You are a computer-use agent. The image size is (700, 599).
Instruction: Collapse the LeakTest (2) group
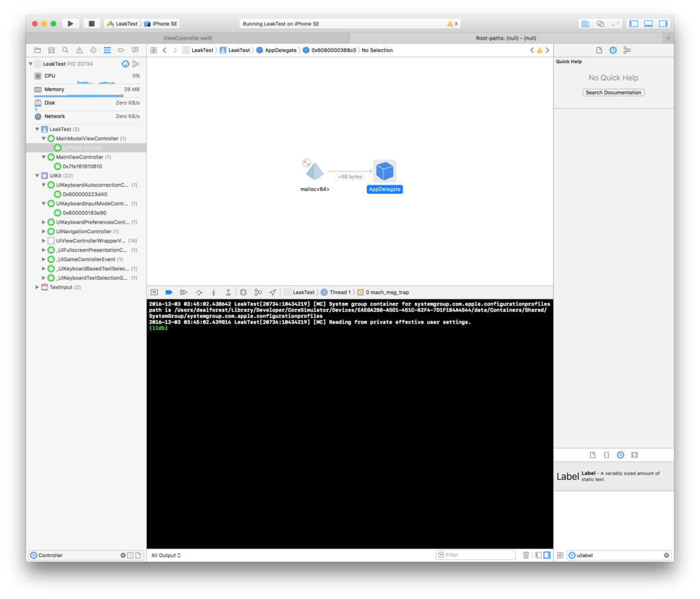[37, 129]
